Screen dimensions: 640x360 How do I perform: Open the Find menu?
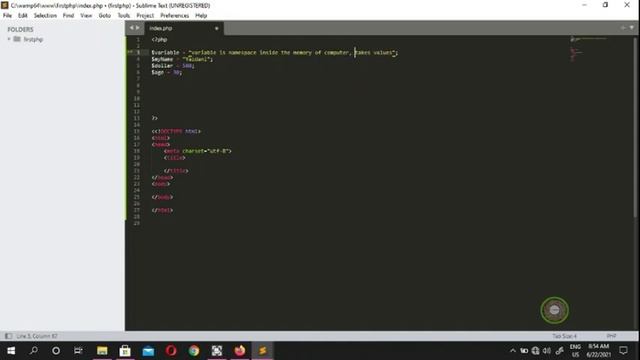click(x=68, y=16)
